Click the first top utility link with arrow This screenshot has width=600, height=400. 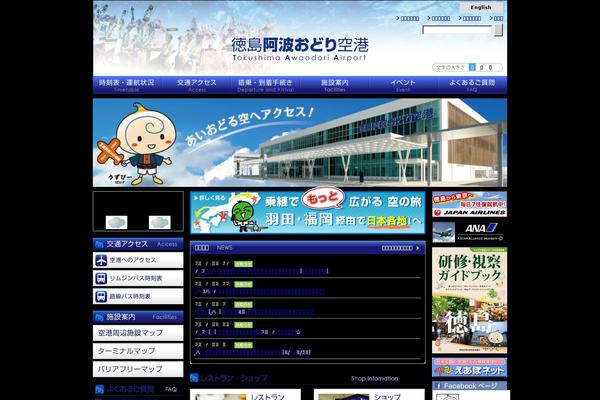[408, 18]
